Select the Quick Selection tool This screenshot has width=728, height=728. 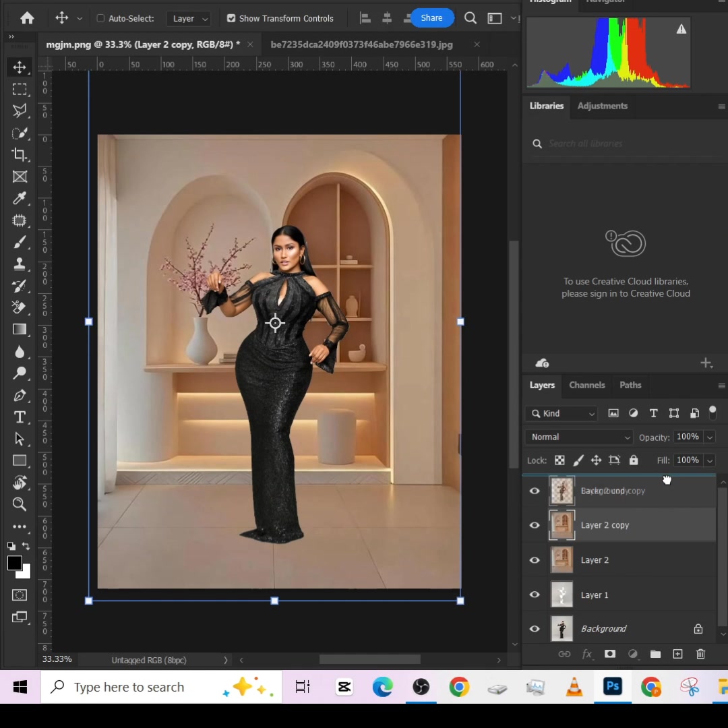click(x=20, y=133)
